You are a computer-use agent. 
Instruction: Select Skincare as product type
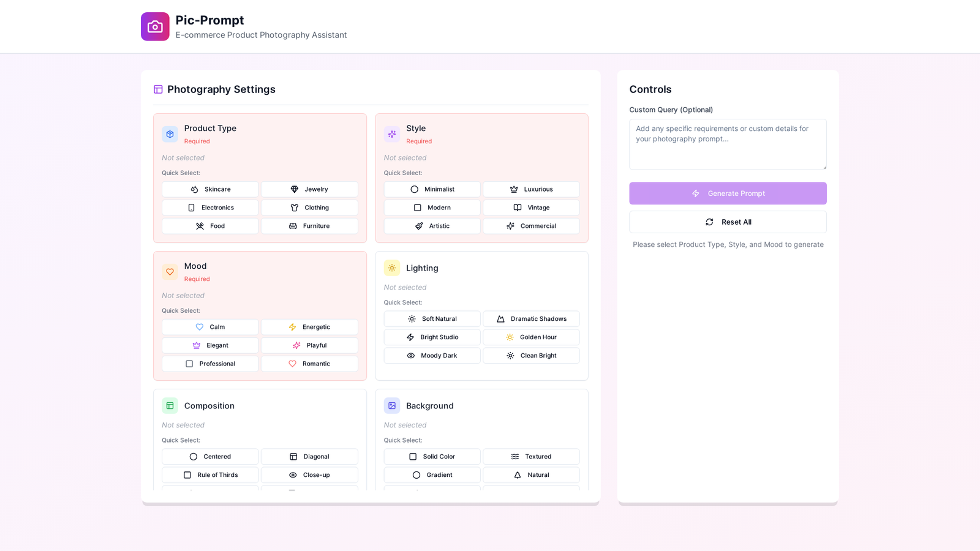click(x=210, y=189)
